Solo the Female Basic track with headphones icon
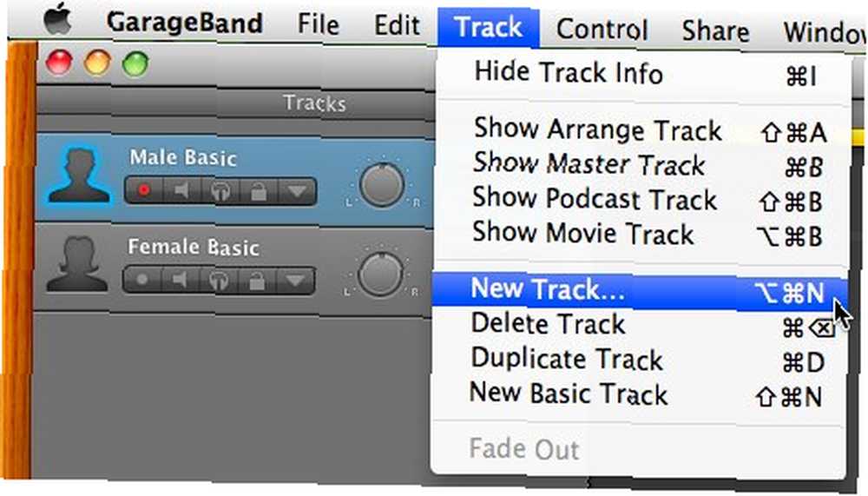Image resolution: width=868 pixels, height=496 pixels. 218,281
